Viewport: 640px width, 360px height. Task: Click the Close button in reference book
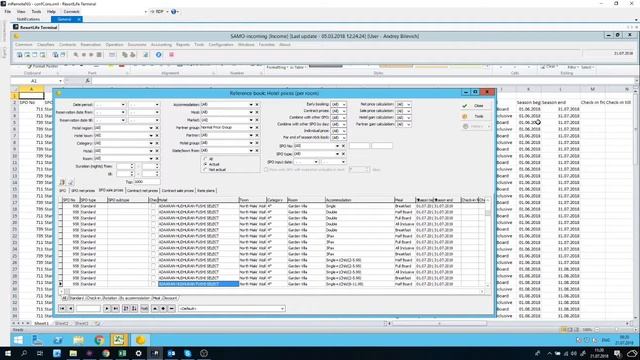click(x=476, y=106)
